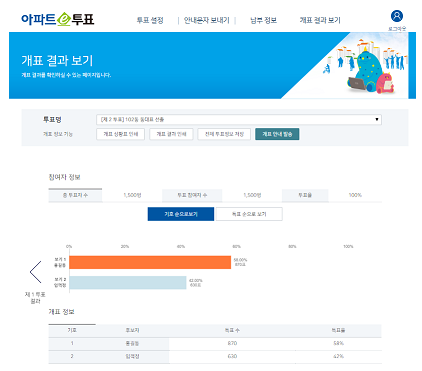Click the 전체 투표정보 저장 button

(224, 134)
